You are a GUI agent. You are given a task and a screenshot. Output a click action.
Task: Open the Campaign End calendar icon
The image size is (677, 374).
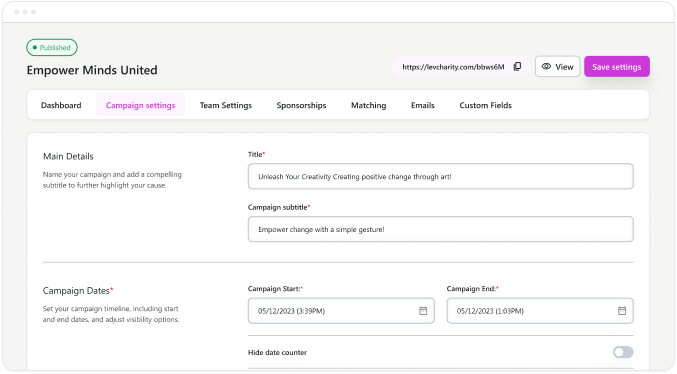click(622, 311)
